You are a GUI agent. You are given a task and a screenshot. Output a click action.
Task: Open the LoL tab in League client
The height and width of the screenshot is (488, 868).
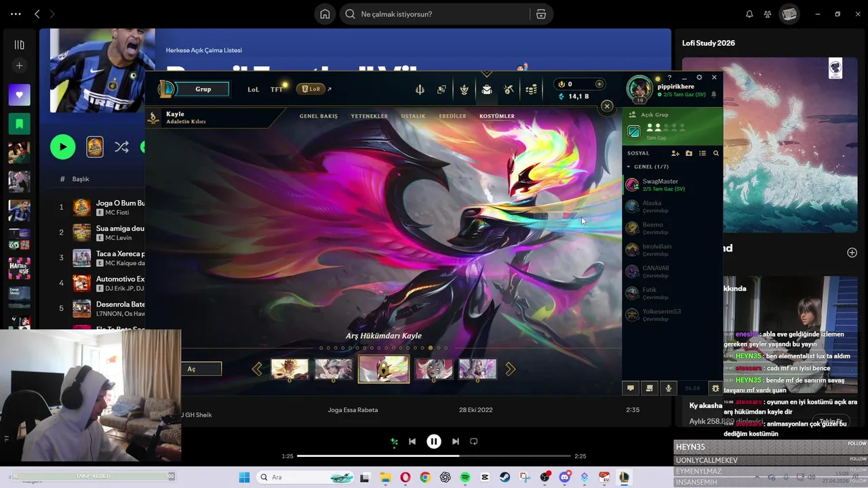click(253, 89)
